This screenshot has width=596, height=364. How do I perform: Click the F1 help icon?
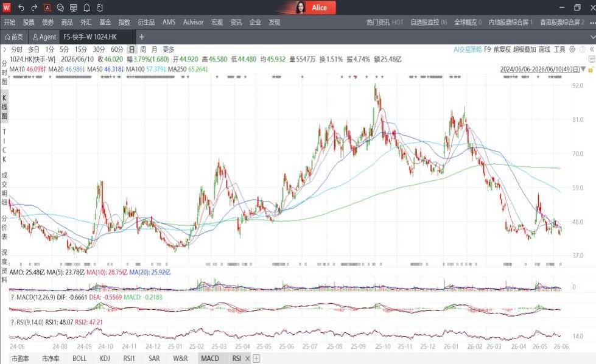100,7
